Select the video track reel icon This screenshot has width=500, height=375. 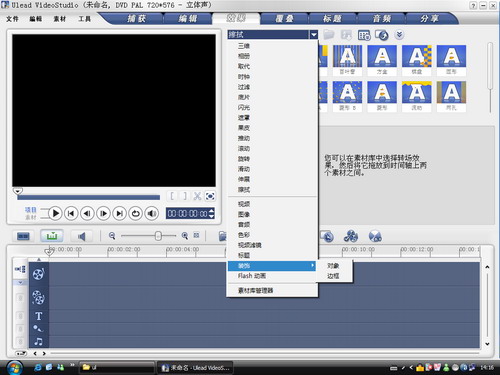click(39, 274)
